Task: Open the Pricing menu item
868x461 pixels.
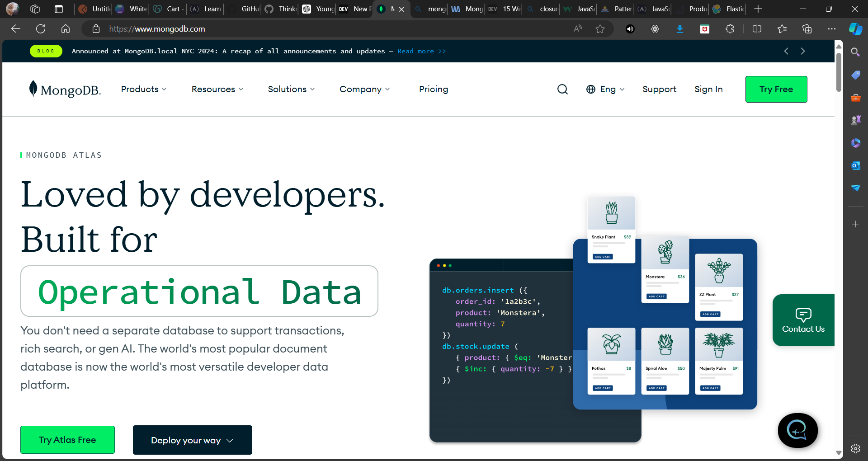Action: pyautogui.click(x=433, y=89)
